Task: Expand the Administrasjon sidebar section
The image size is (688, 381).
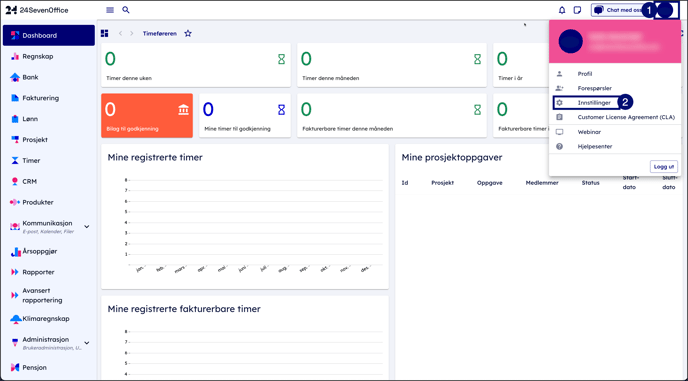Action: (x=87, y=343)
